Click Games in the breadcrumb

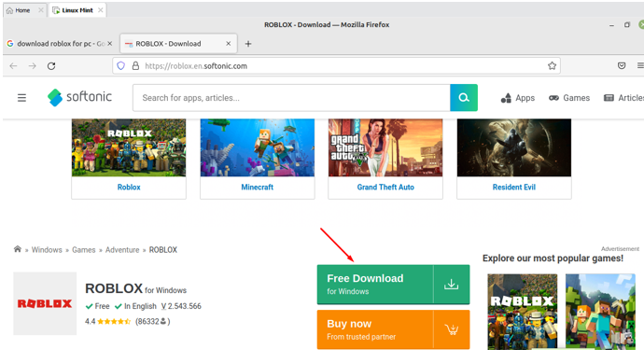pos(84,250)
